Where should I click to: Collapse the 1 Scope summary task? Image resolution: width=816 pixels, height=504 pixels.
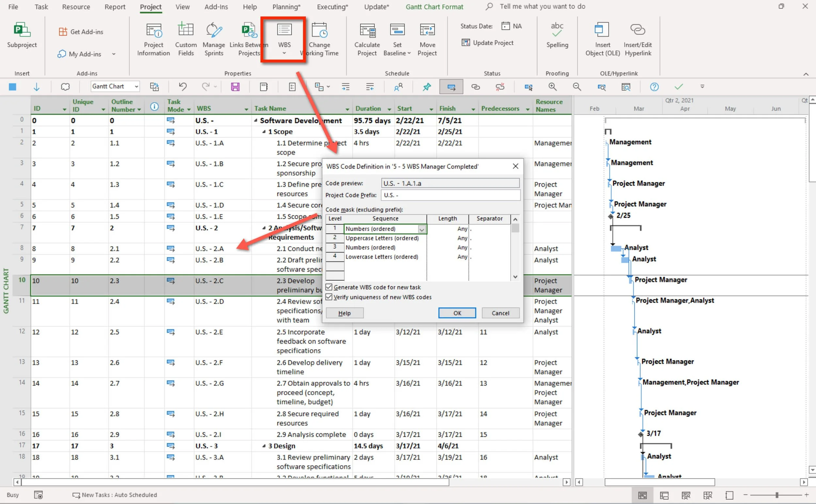(264, 132)
